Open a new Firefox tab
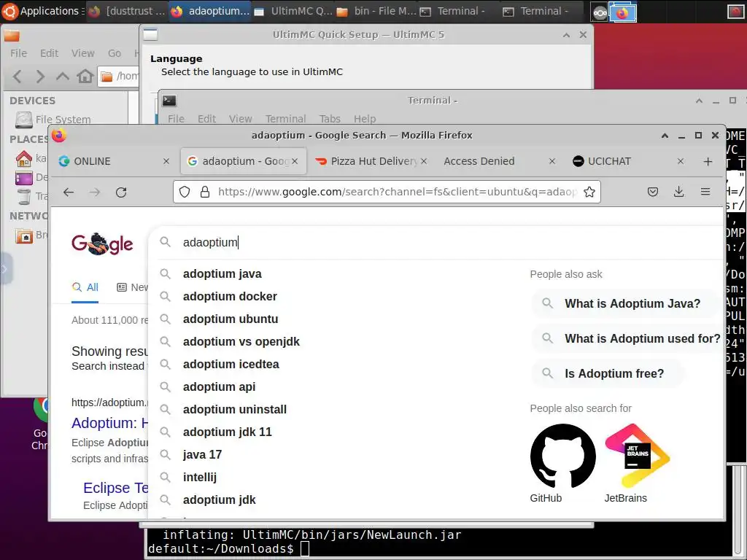This screenshot has width=747, height=560. tap(708, 161)
